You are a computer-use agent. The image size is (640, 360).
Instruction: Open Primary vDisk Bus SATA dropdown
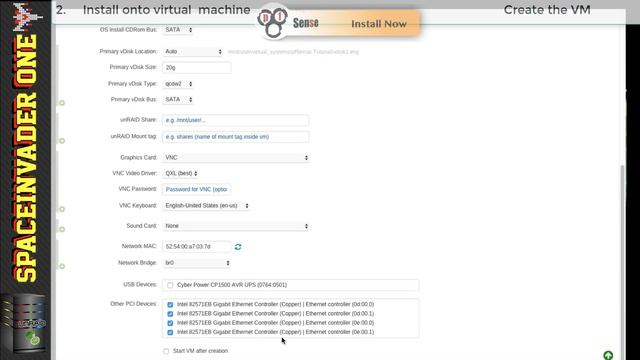(x=178, y=100)
